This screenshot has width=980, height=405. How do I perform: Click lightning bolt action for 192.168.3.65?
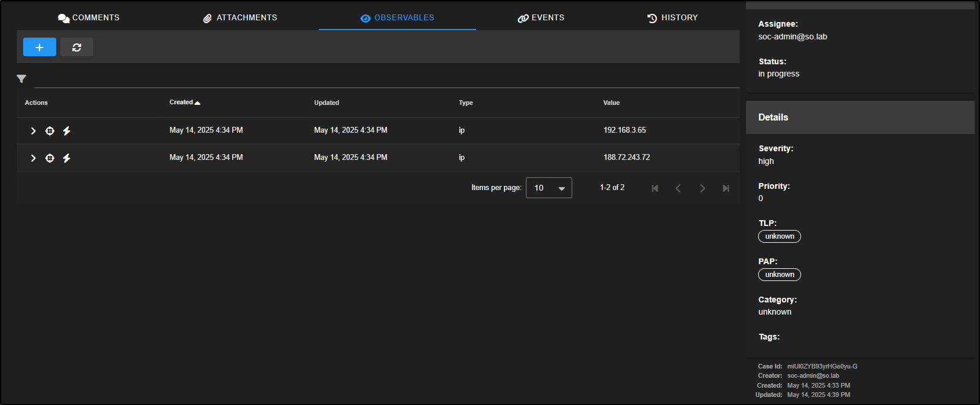pyautogui.click(x=67, y=131)
